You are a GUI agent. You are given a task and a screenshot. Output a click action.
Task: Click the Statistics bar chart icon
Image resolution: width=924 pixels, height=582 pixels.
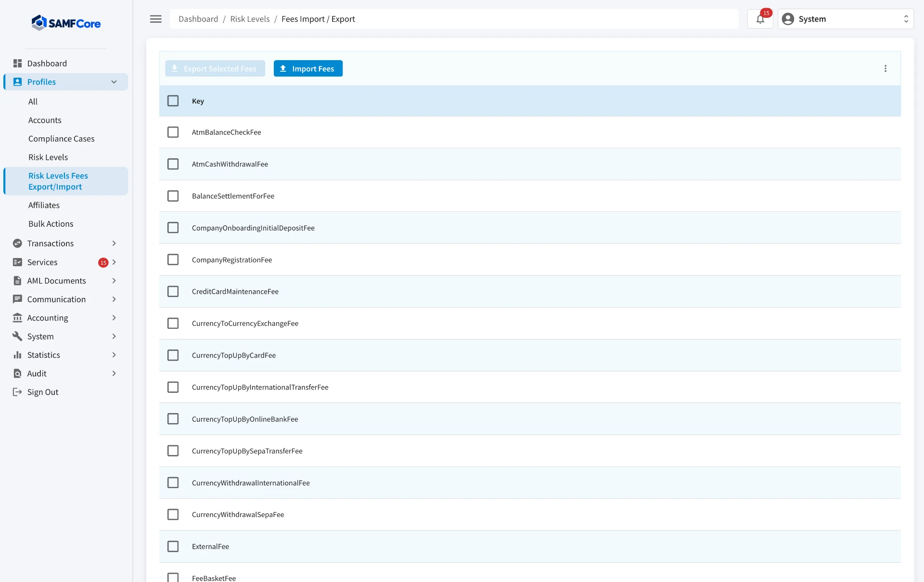(x=17, y=355)
